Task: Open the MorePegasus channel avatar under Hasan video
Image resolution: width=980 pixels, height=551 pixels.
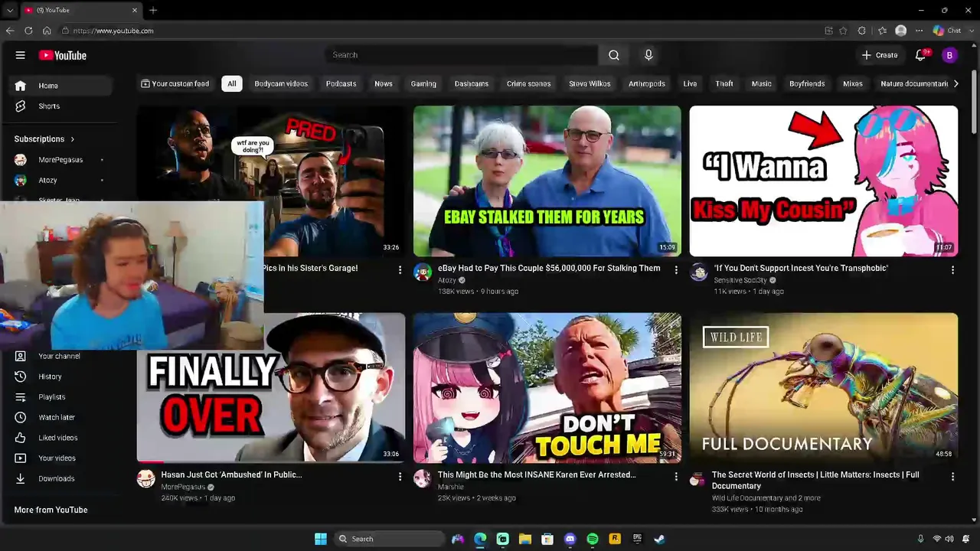Action: tap(145, 479)
